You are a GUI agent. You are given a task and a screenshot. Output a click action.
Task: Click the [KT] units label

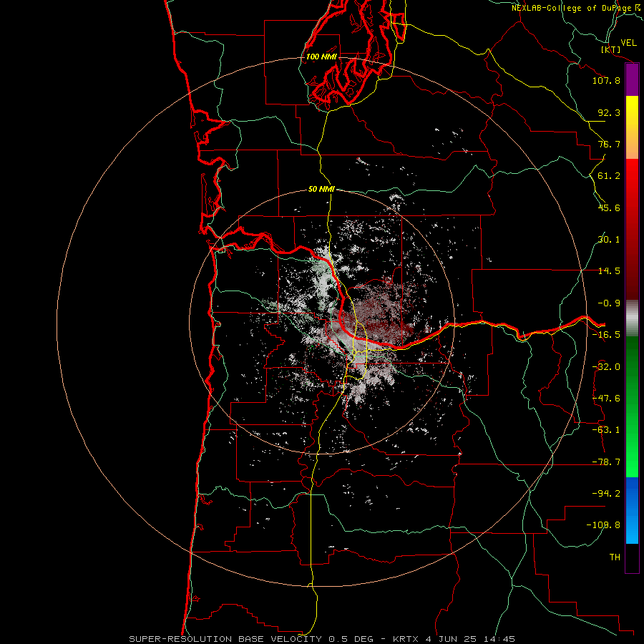coord(611,49)
